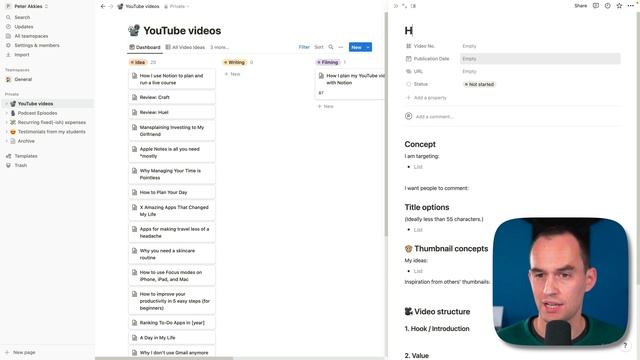Viewport: 640px width, 360px height.
Task: Click the Title options heading
Action: click(x=427, y=207)
